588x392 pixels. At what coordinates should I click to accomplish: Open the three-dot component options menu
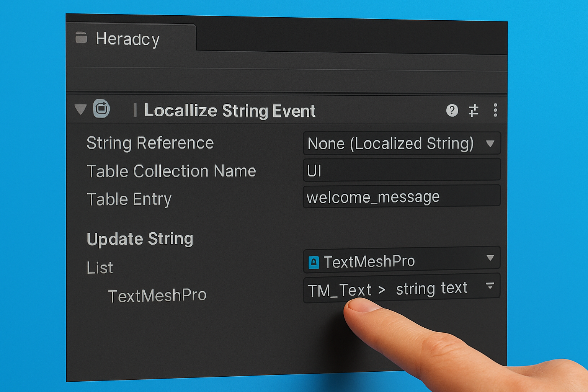(x=495, y=111)
